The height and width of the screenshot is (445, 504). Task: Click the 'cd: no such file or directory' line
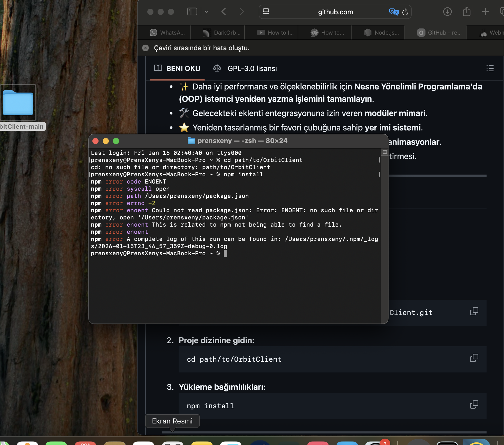point(180,167)
